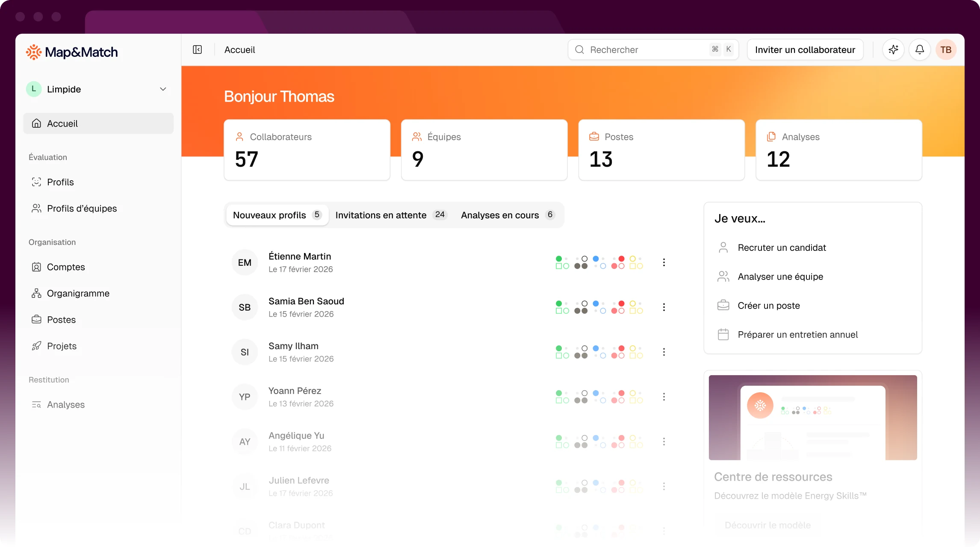Click the Profils icon in the sidebar
The image size is (980, 547).
[36, 182]
